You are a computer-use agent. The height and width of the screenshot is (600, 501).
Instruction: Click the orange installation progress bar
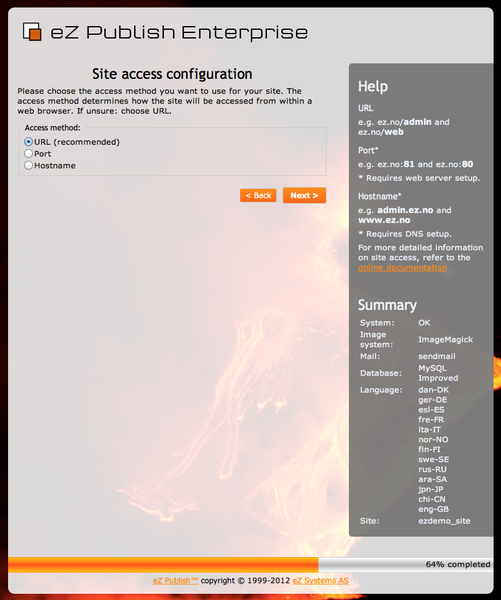[x=163, y=564]
